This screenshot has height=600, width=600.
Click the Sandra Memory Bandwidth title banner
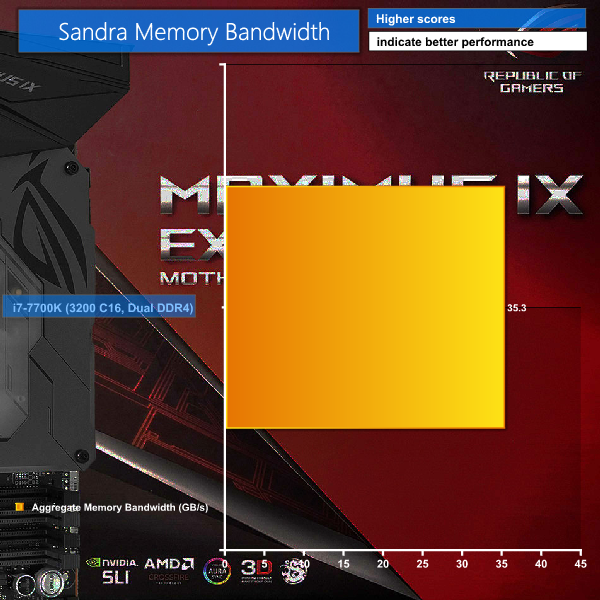(189, 31)
